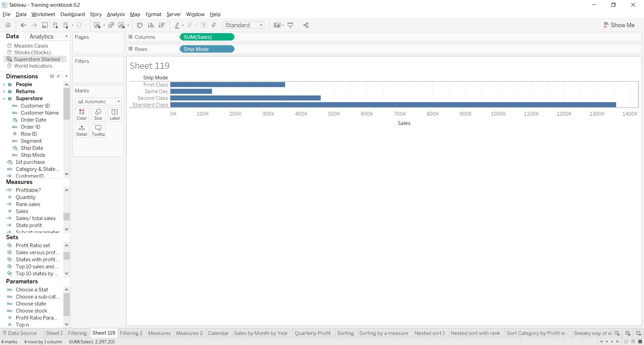Expand the People dimension group
Image resolution: width=644 pixels, height=345 pixels.
[4, 84]
